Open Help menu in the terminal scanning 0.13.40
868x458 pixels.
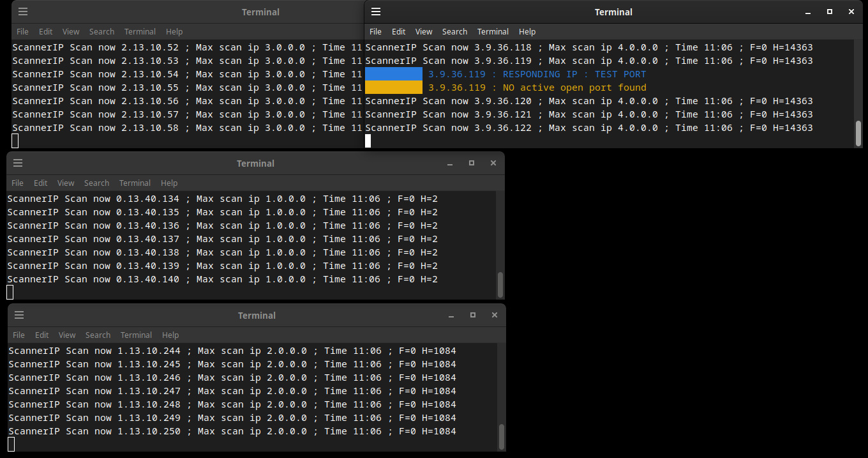pyautogui.click(x=169, y=183)
